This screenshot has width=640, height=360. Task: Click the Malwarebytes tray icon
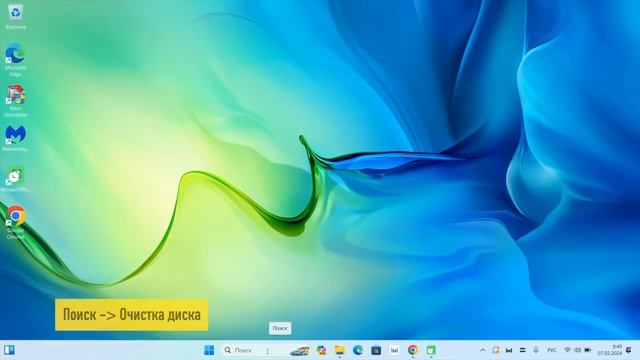[x=509, y=350]
